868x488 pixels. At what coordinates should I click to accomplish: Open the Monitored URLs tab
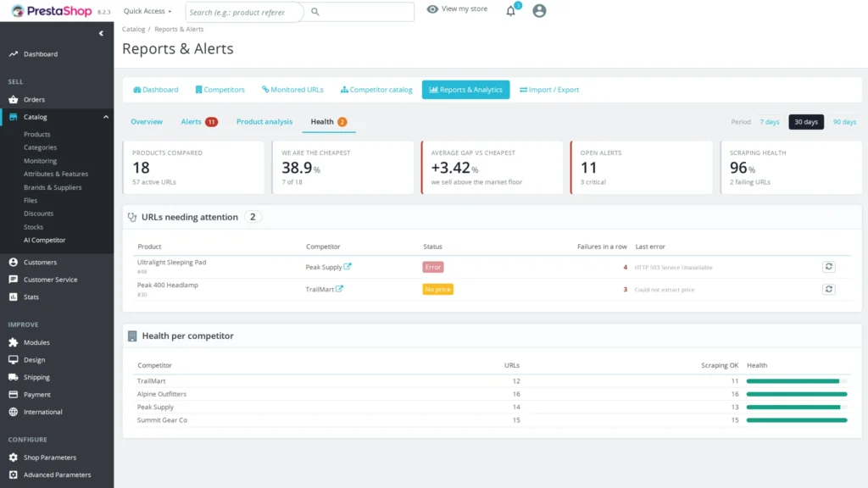(x=292, y=90)
